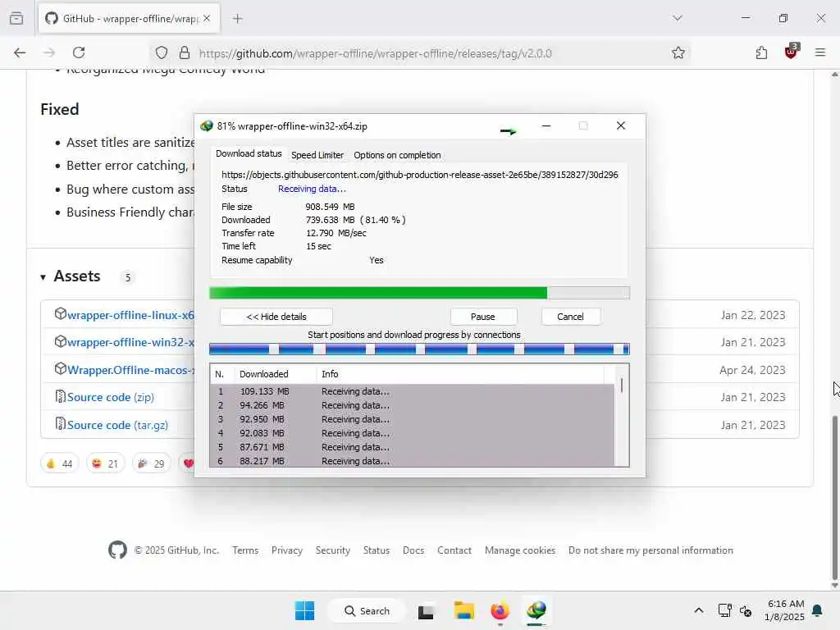Open the uBlock Origin extension icon
Screen dimensions: 840x630
792,52
